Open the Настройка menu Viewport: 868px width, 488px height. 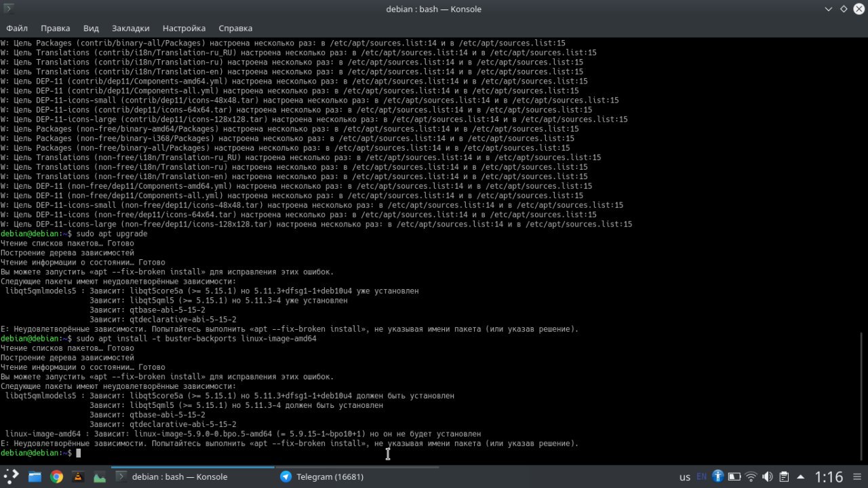(184, 28)
